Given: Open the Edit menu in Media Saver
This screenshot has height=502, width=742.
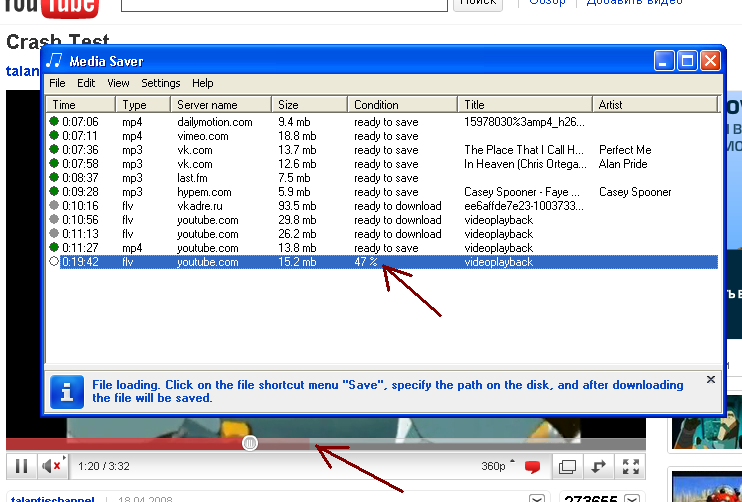Looking at the screenshot, I should [x=86, y=83].
